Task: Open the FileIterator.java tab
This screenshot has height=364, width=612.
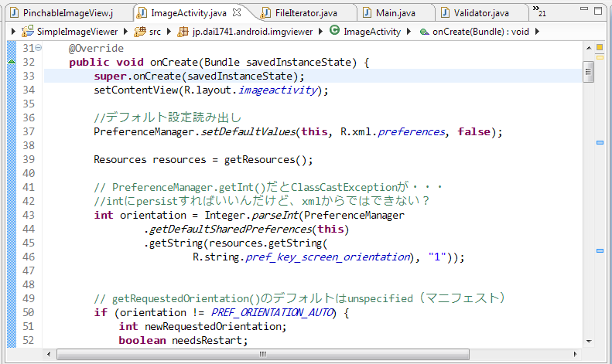Action: 306,13
